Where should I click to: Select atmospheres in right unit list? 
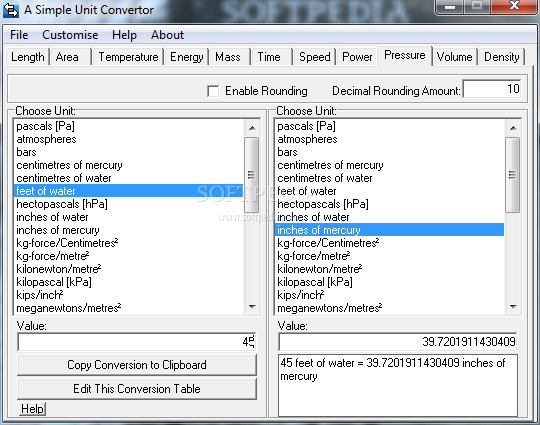(390, 139)
